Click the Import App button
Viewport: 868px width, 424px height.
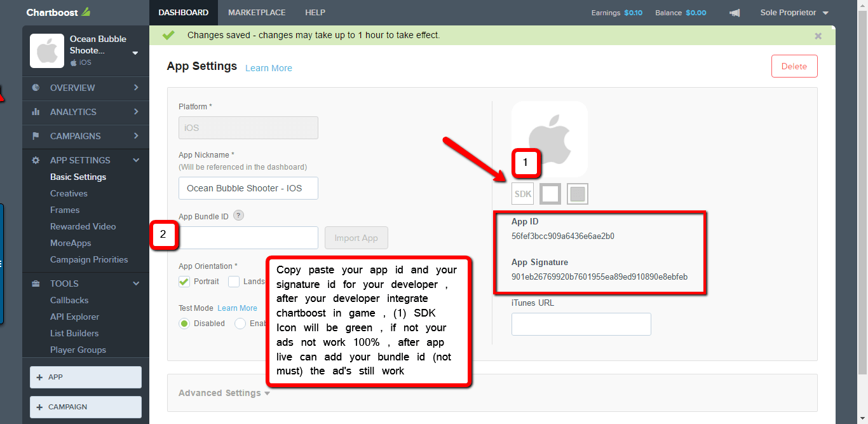click(x=356, y=238)
